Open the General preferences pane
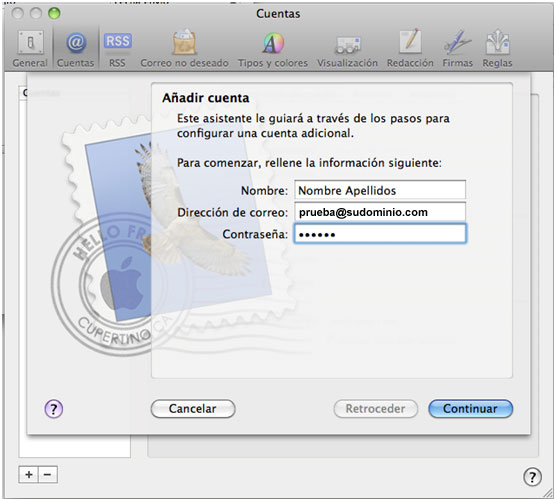556x501 pixels. click(30, 49)
